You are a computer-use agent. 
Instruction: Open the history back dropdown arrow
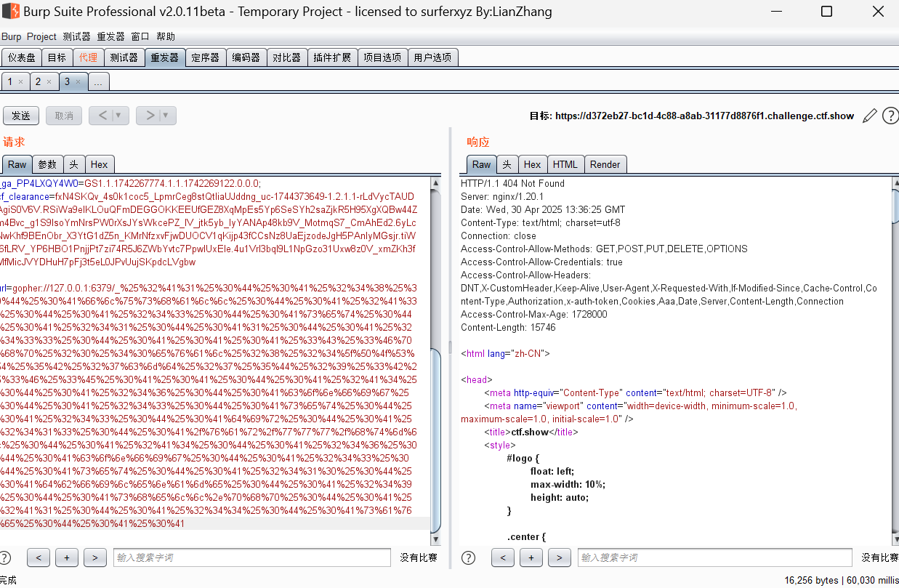[x=118, y=115]
